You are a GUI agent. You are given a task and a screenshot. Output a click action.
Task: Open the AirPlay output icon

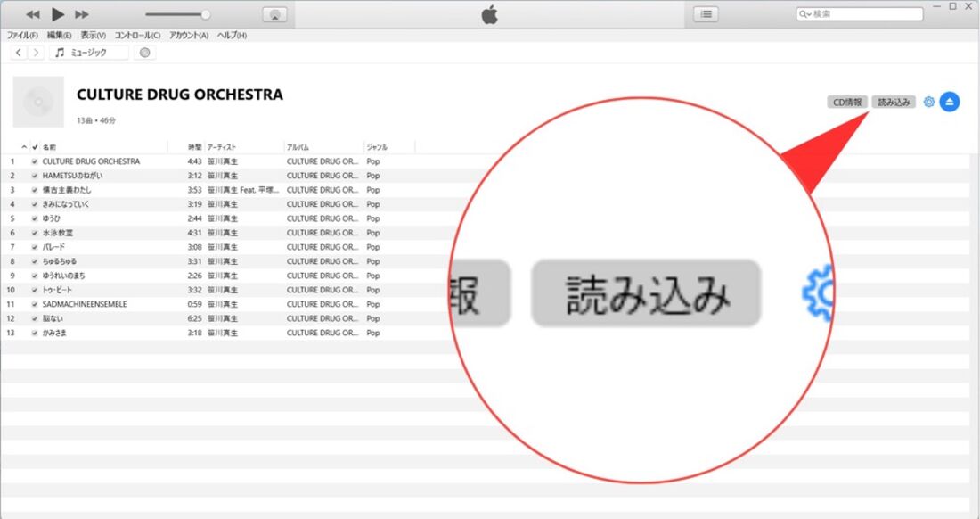point(275,15)
